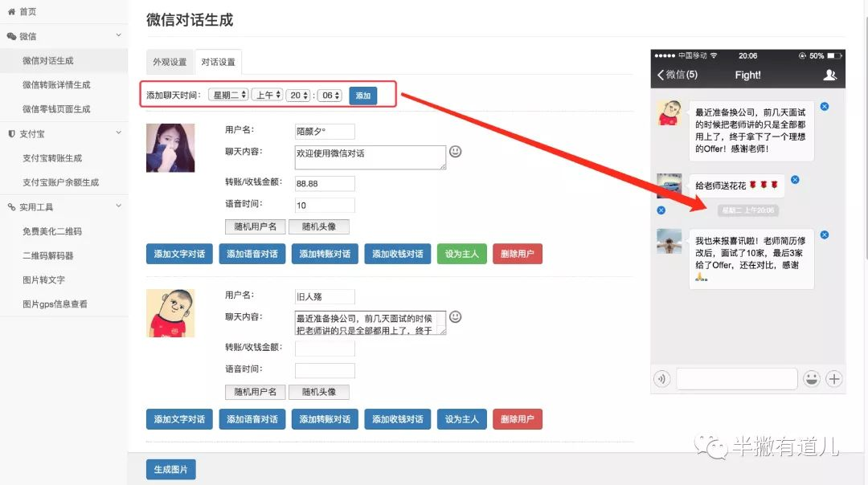This screenshot has height=485, width=868.
Task: Click the blue 添加 time button
Action: tap(363, 96)
